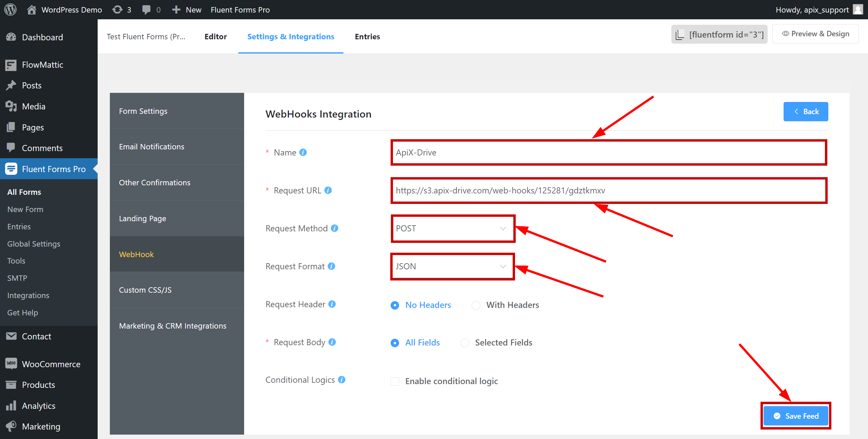Click the Request URL info icon

[328, 190]
